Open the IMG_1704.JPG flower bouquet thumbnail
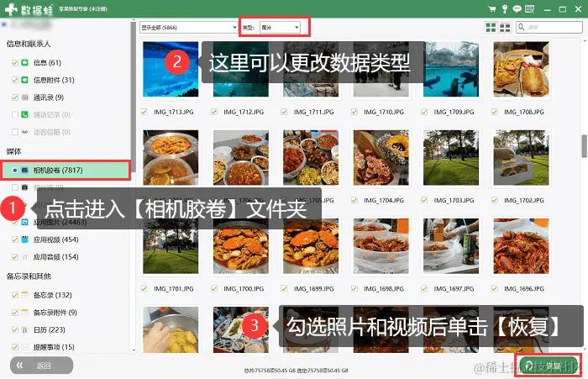Viewport: 588px width, 379px height. click(381, 158)
